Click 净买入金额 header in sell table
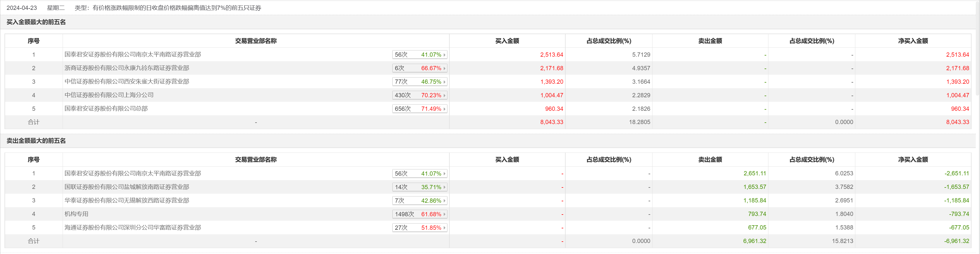The image size is (980, 254). (x=913, y=160)
